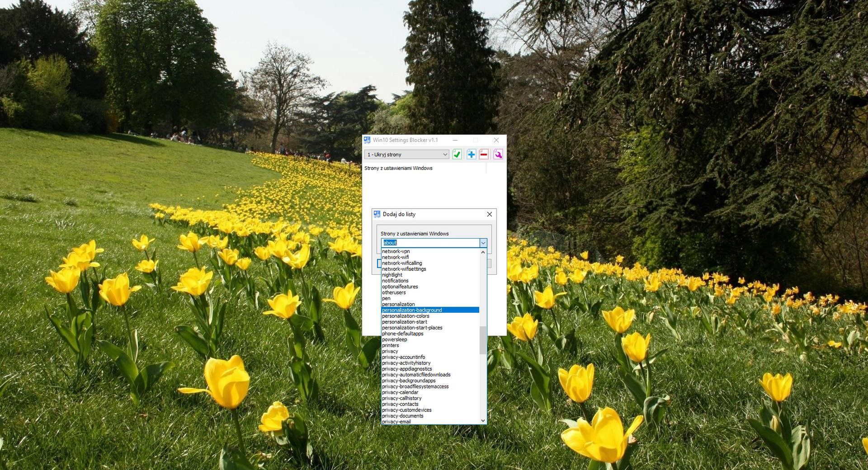The width and height of the screenshot is (868, 470).
Task: Select 'network-wifi' from the list
Action: [430, 257]
